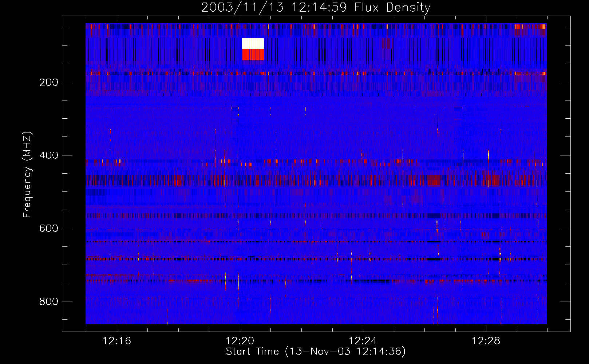Click the 12:16 time tick label
Viewport: 589px width, 364px height.
click(x=117, y=341)
